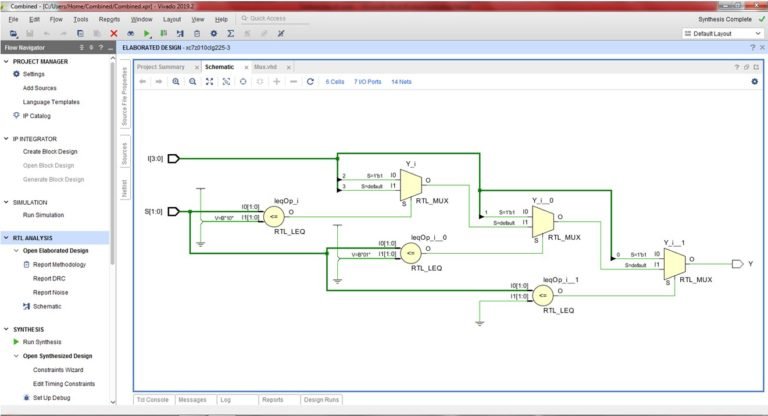Click the plus Expand icon in schematic toolbar
Screen dimensions: 768x416
coord(277,82)
